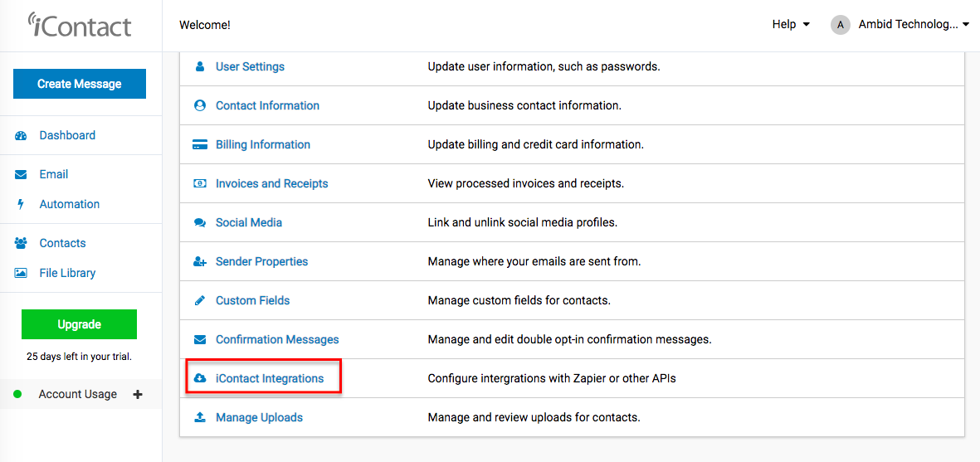
Task: Expand Account Usage with the plus icon
Action: pos(138,395)
